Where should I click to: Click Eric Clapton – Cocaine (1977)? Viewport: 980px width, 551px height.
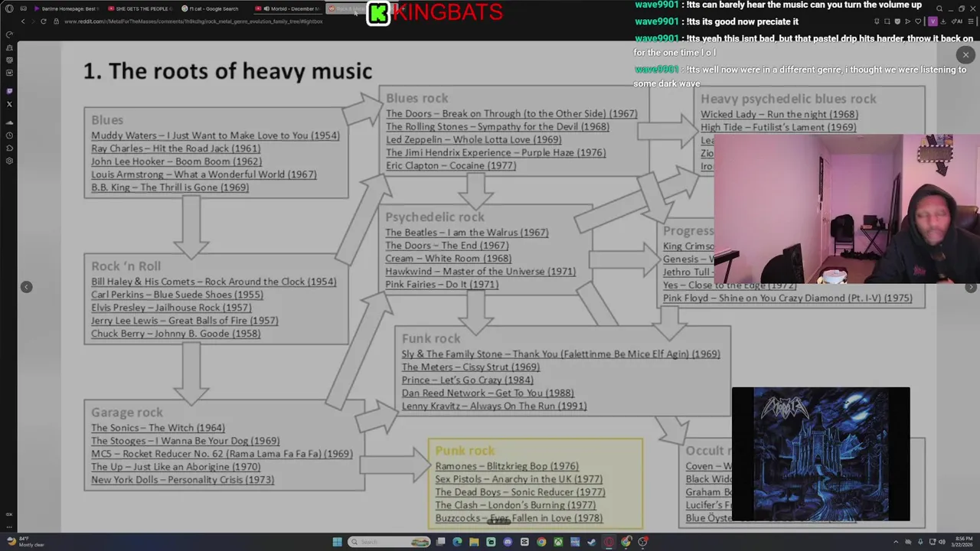pyautogui.click(x=450, y=165)
